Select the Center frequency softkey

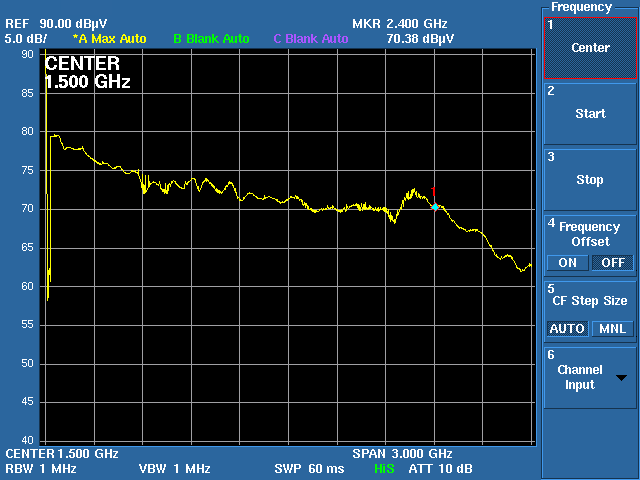[x=590, y=48]
